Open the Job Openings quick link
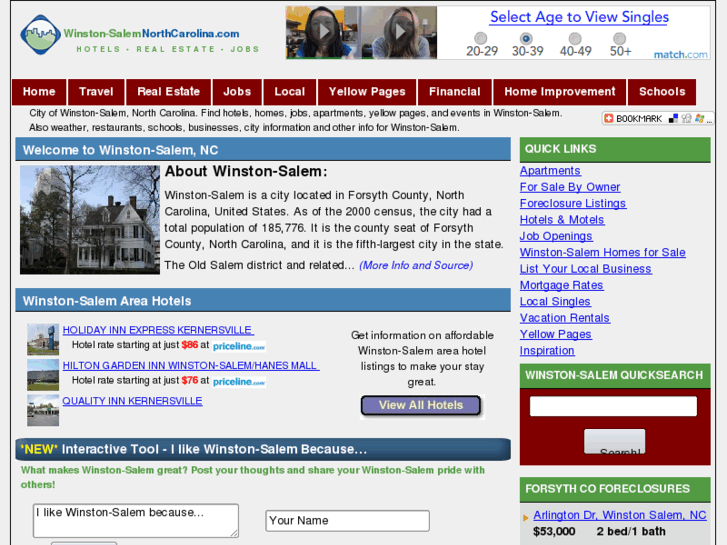The image size is (727, 545). pyautogui.click(x=556, y=236)
